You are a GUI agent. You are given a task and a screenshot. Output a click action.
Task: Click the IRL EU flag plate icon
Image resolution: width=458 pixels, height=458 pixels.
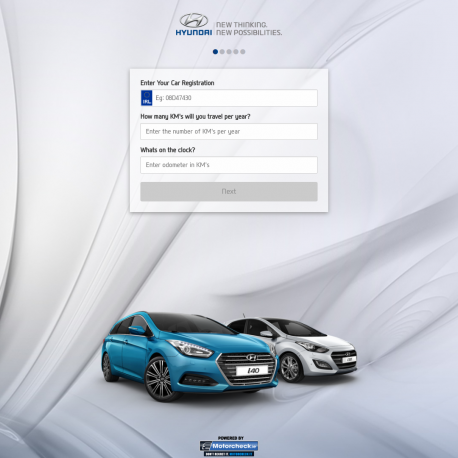point(146,98)
